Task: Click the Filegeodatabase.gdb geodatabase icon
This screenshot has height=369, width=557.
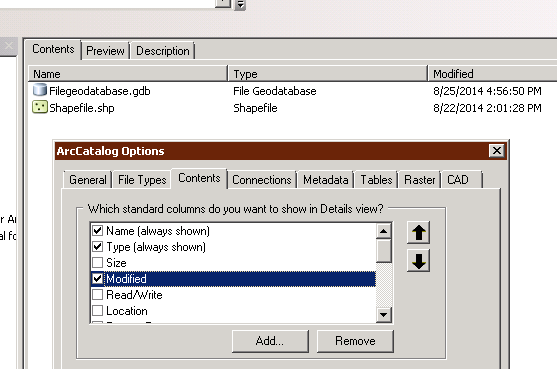Action: click(40, 90)
